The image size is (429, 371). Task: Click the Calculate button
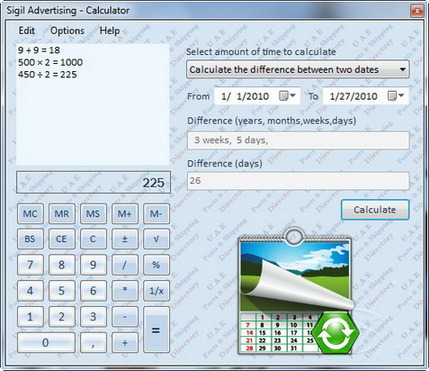click(x=375, y=210)
